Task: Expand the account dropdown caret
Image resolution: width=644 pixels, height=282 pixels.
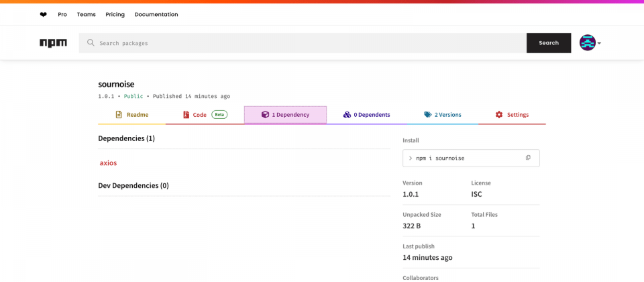Action: (x=599, y=43)
